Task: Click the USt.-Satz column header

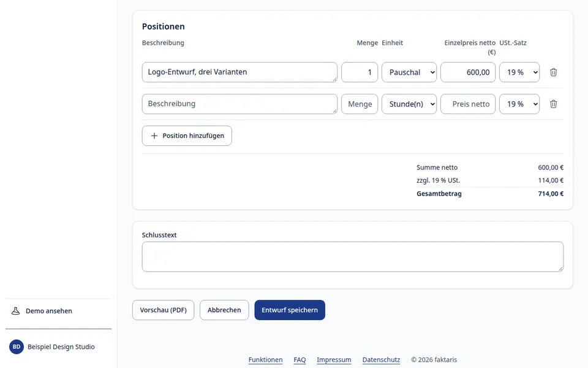Action: 513,43
